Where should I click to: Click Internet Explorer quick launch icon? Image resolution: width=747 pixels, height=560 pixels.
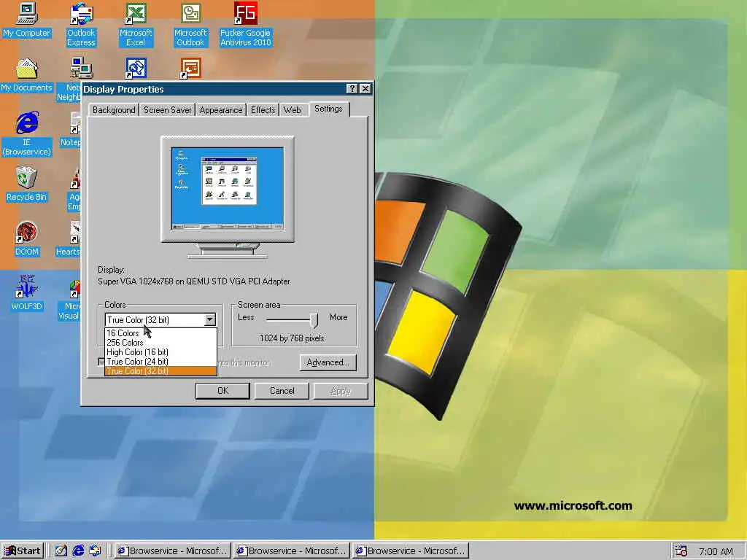pos(78,551)
